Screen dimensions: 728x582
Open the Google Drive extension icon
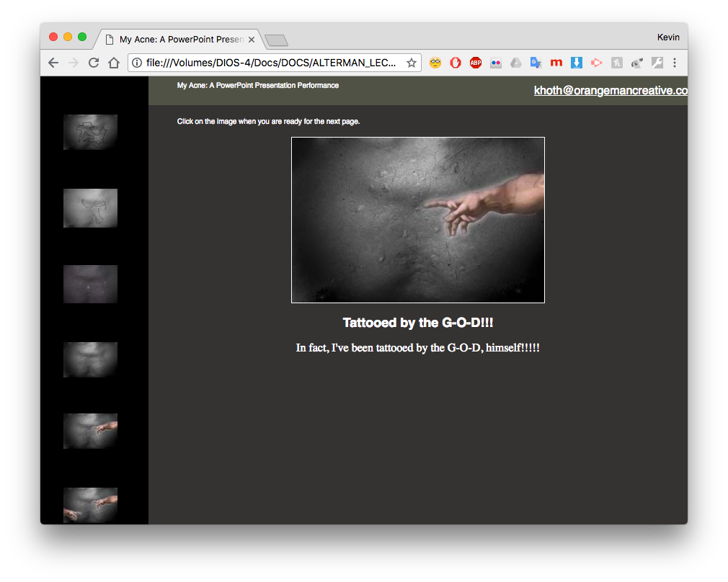click(x=516, y=63)
